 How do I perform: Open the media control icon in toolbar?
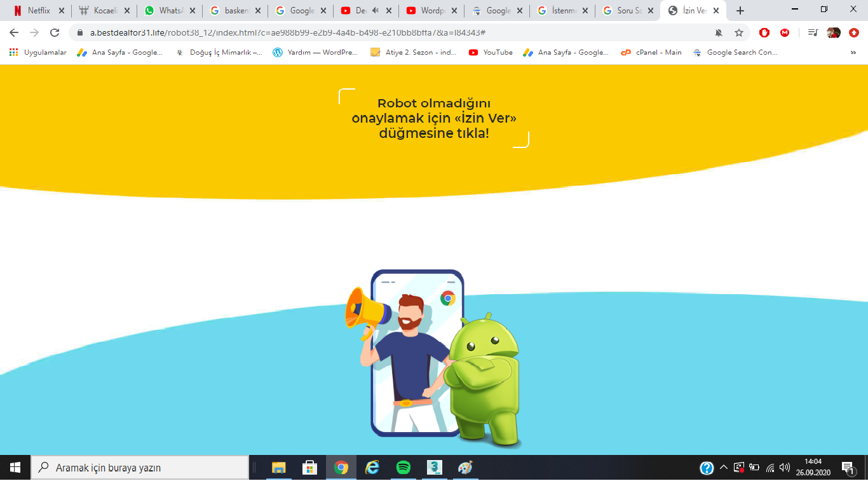[x=813, y=32]
